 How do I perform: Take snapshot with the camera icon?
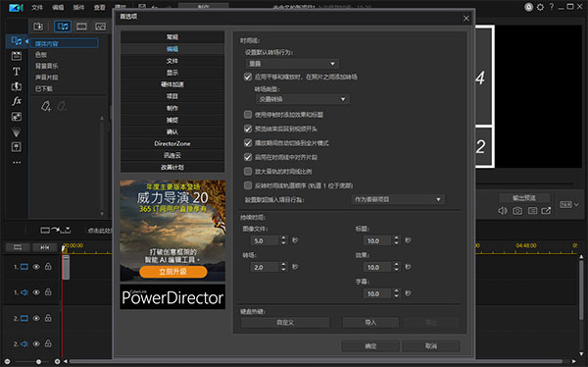click(x=517, y=211)
